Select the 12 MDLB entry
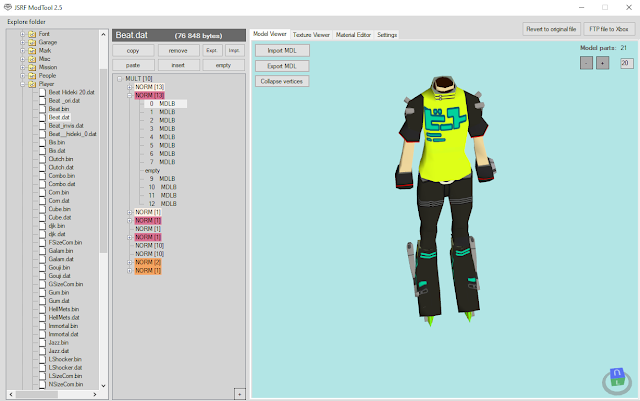 [162, 204]
